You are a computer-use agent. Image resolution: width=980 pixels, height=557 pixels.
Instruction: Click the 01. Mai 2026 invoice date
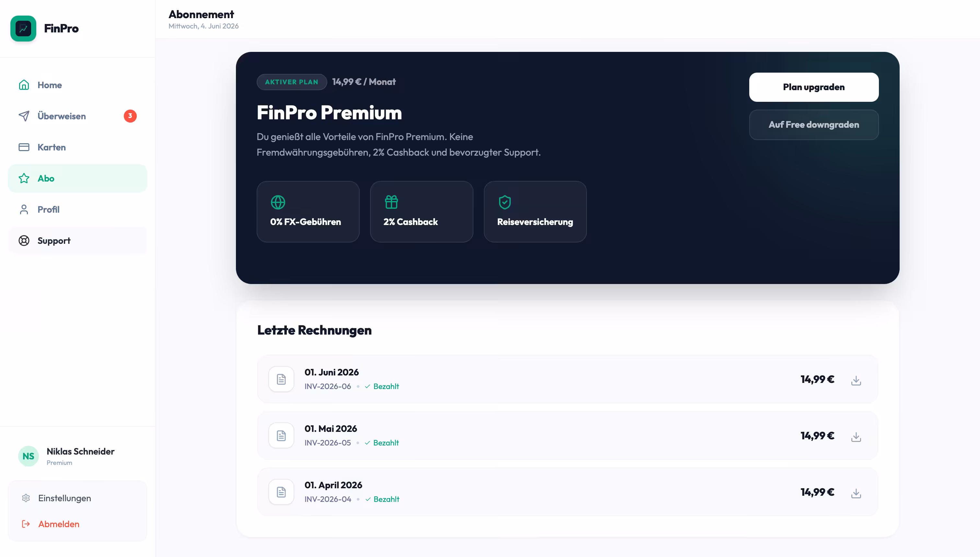tap(331, 429)
